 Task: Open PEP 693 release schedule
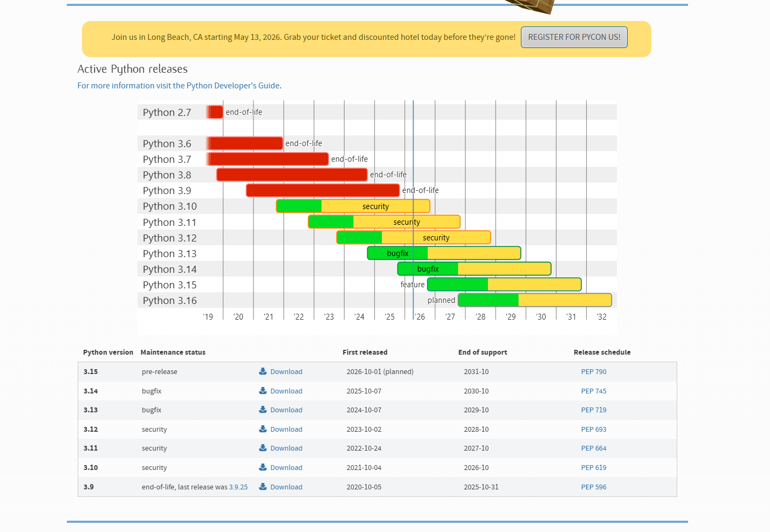[x=594, y=430]
